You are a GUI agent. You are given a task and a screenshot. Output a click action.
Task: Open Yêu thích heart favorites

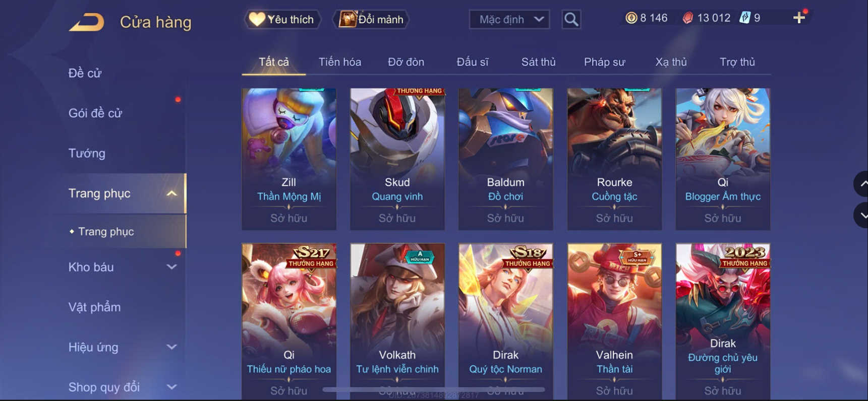282,20
